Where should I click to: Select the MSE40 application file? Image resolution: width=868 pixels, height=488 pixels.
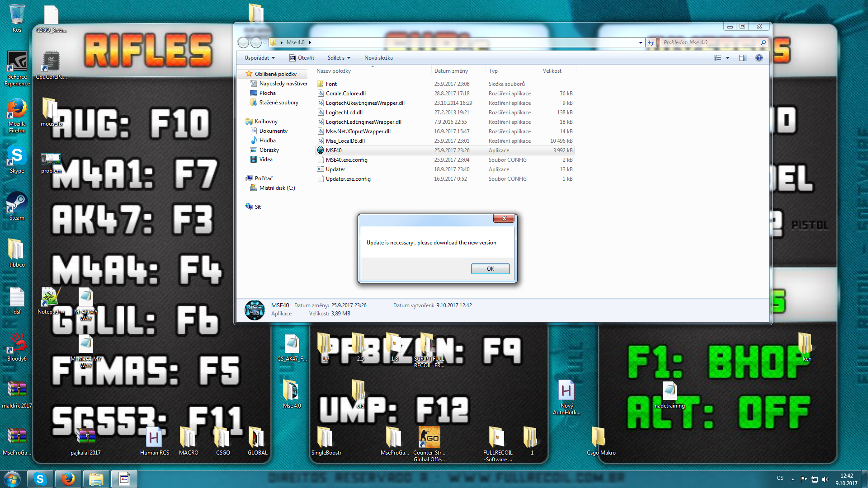point(445,150)
